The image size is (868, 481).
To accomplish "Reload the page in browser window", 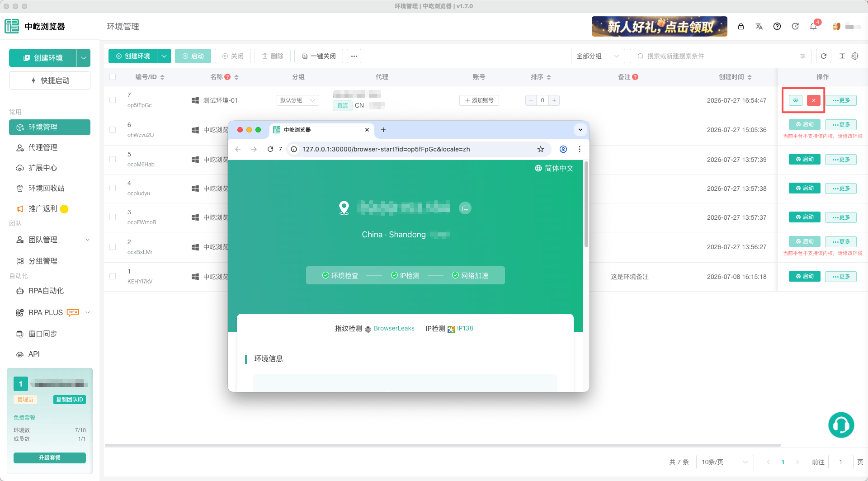I will coord(270,149).
